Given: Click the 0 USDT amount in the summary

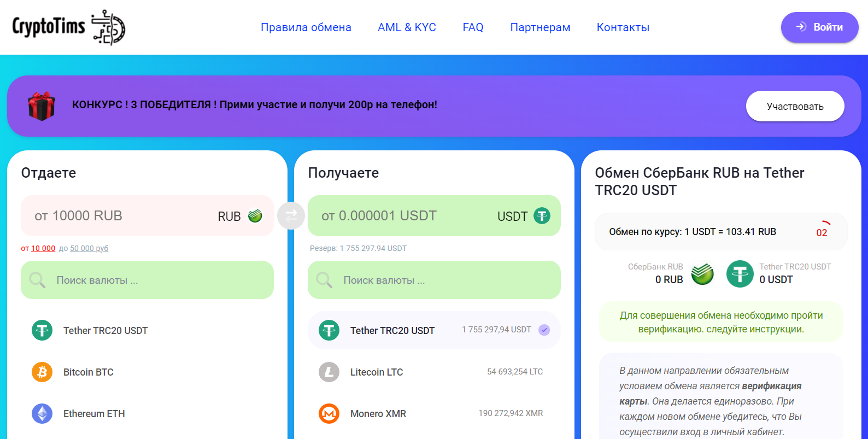Looking at the screenshot, I should click(x=776, y=279).
